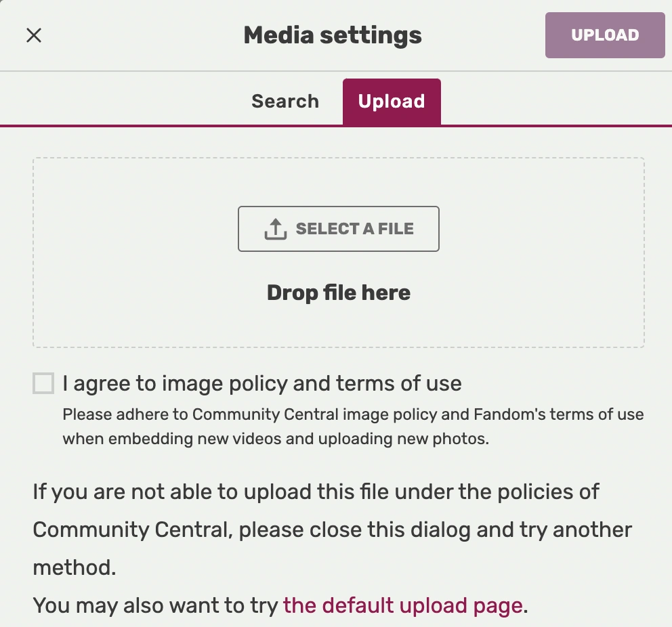The width and height of the screenshot is (672, 627).
Task: Switch to the Search tab
Action: (285, 102)
